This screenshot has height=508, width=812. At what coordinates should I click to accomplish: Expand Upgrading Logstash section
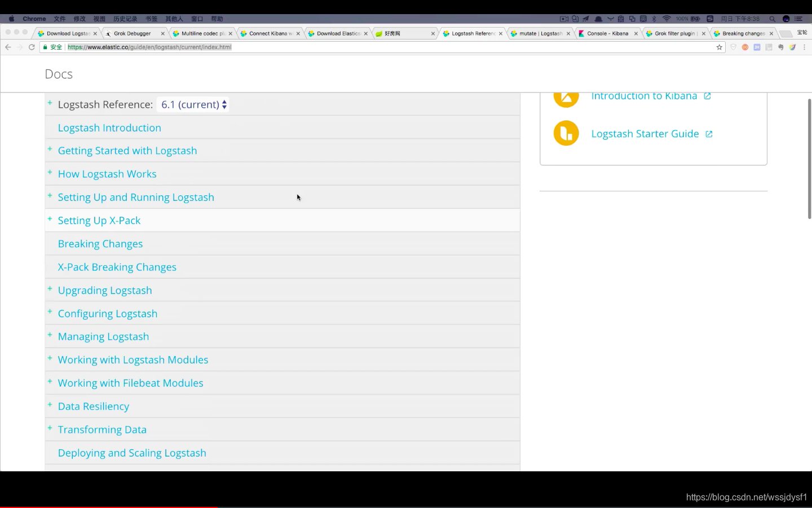pos(50,288)
